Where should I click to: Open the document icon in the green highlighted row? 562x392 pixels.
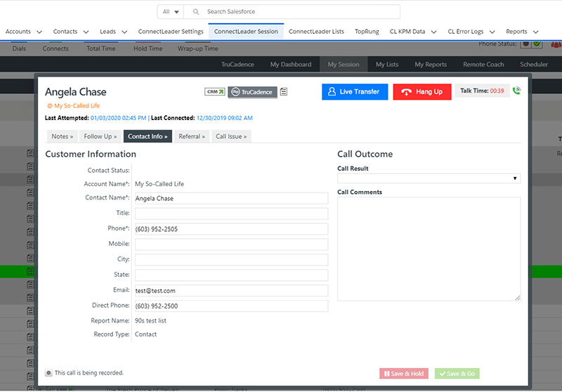[30, 272]
